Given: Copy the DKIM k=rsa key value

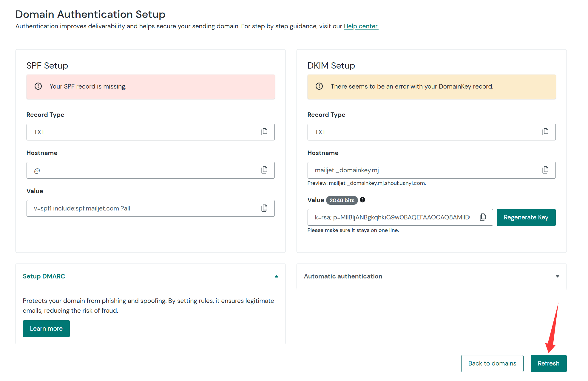Looking at the screenshot, I should 483,217.
